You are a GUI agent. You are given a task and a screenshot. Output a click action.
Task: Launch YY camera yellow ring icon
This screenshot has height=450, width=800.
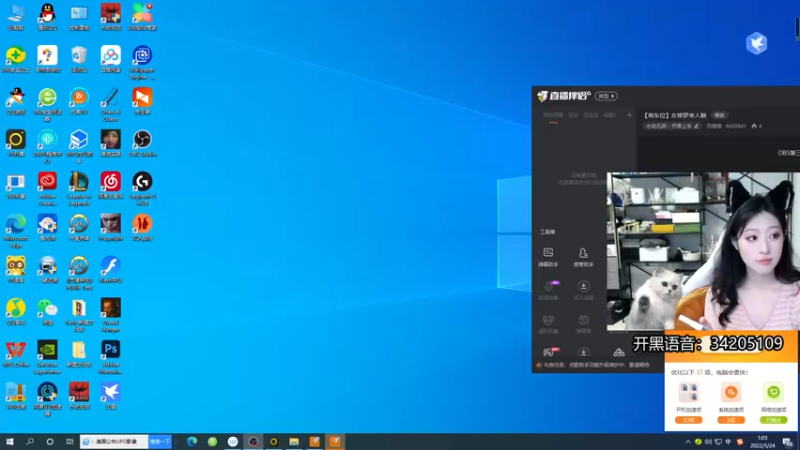click(x=16, y=143)
